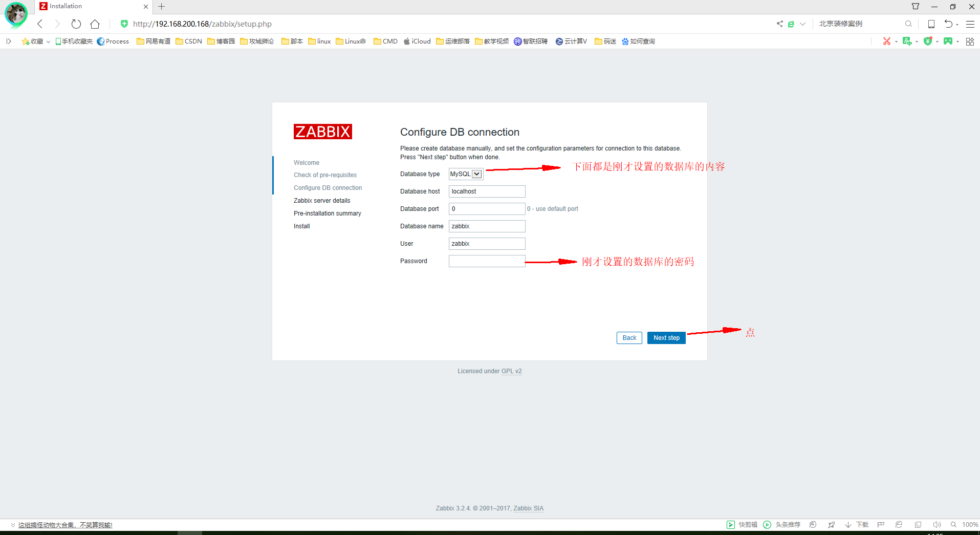Click the ZABBIX logo
The width and height of the screenshot is (980, 535).
(x=323, y=132)
